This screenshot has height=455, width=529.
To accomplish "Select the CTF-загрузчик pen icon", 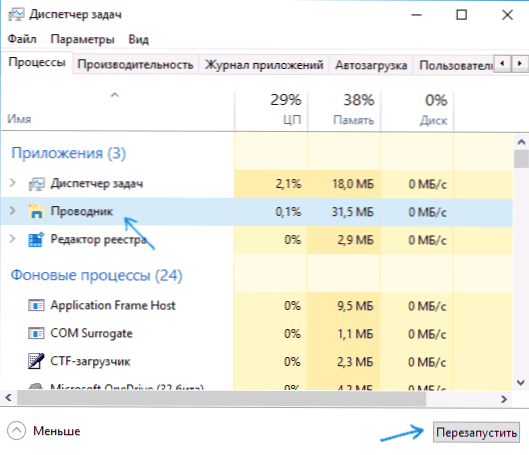I will coord(36,361).
